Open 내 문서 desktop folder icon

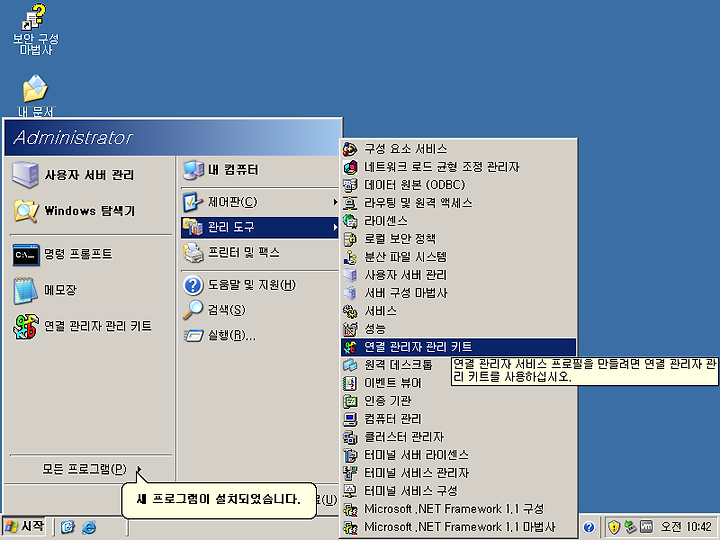pyautogui.click(x=35, y=89)
